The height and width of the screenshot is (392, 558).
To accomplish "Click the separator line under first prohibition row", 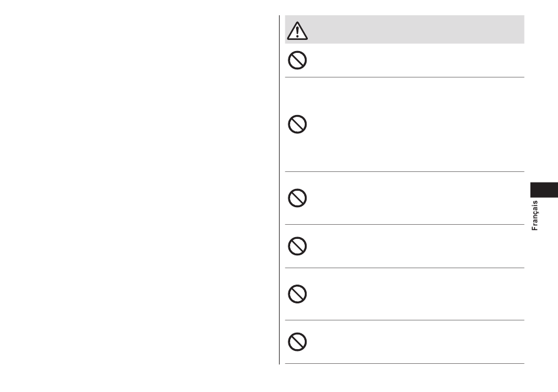I will pos(405,77).
